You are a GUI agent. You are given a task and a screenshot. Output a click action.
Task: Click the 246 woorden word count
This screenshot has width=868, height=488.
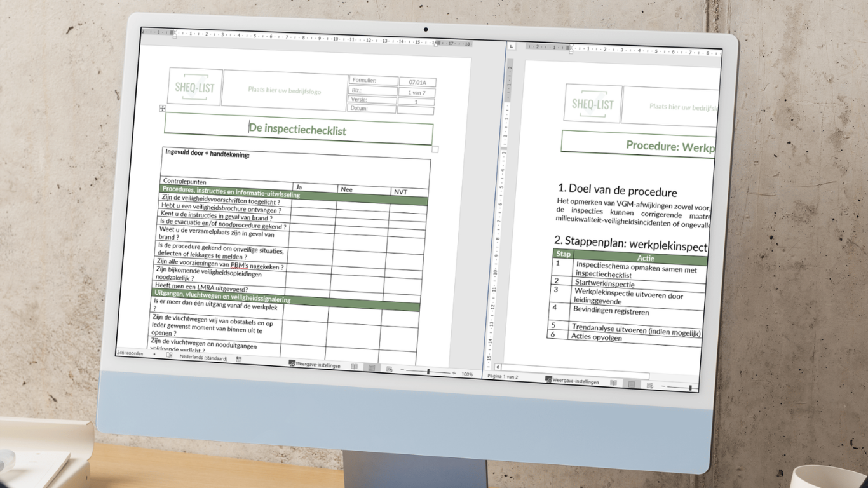tap(130, 352)
